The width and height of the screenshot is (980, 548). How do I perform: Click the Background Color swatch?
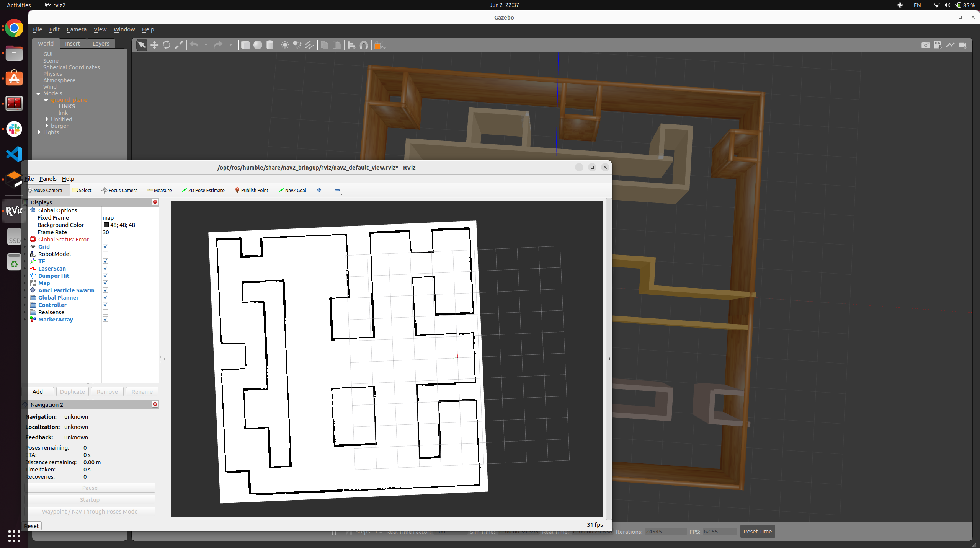pos(106,225)
